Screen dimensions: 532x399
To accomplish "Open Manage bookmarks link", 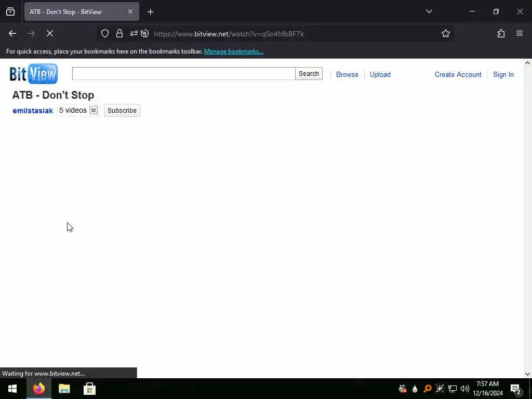I will 233,51.
